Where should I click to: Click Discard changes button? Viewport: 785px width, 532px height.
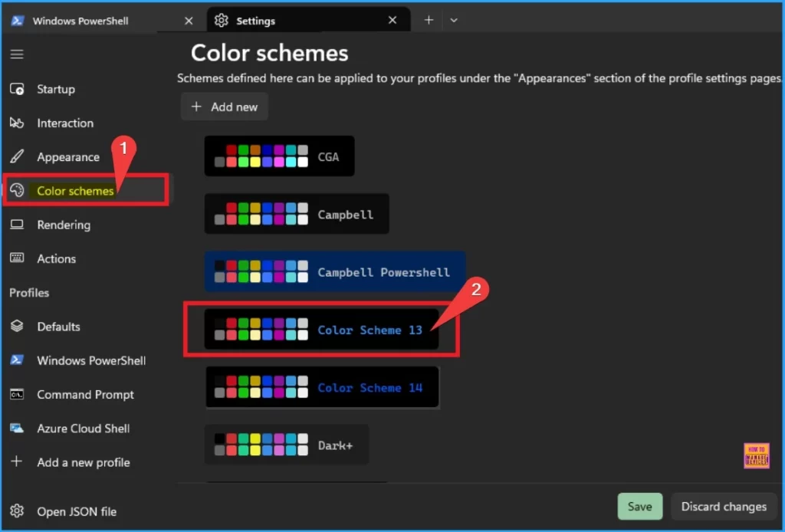pyautogui.click(x=724, y=507)
